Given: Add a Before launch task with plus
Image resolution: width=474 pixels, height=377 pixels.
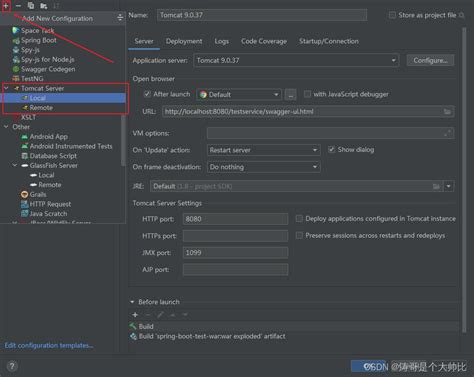Looking at the screenshot, I should pos(135,315).
